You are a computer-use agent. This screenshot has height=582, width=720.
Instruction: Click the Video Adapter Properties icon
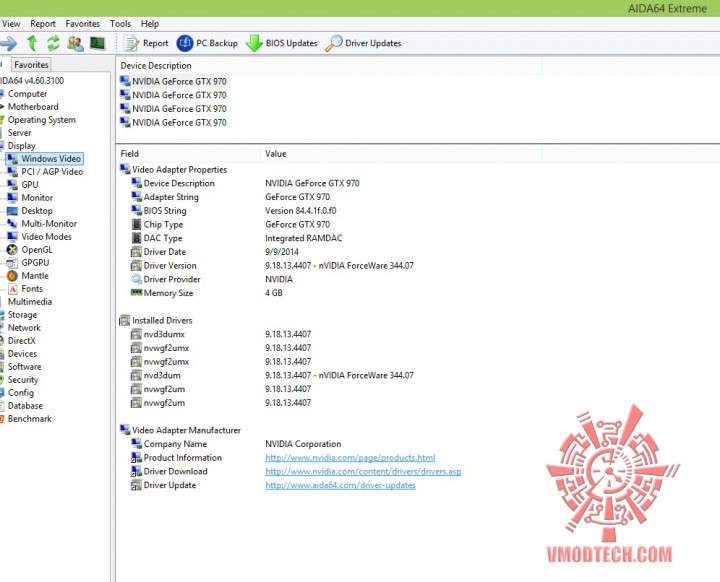pyautogui.click(x=124, y=169)
